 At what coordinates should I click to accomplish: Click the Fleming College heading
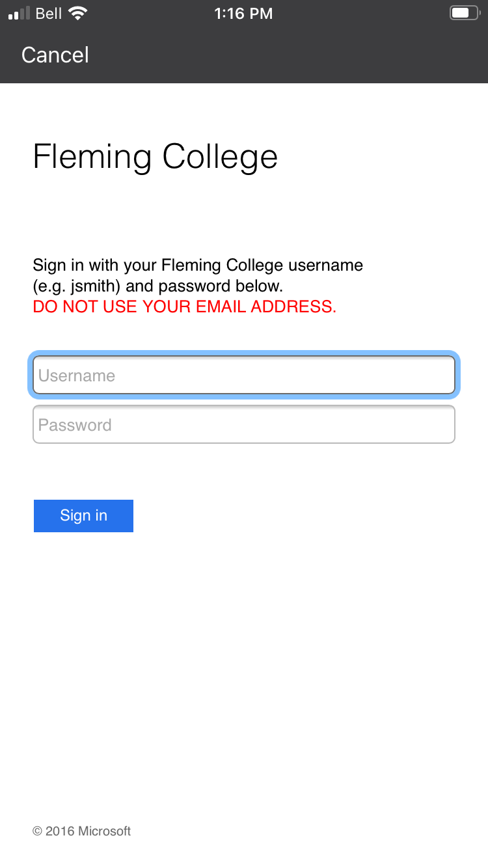point(156,157)
